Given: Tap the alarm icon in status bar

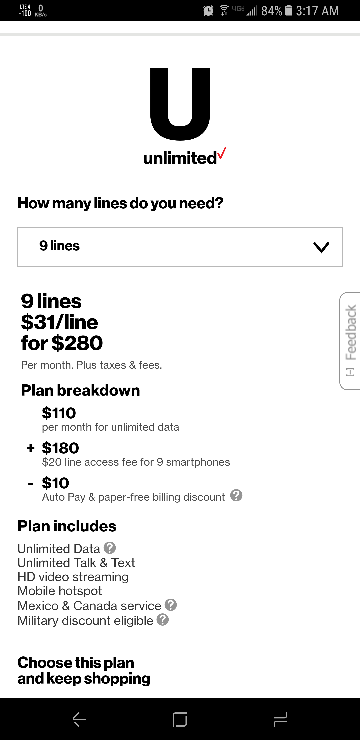Looking at the screenshot, I should (208, 10).
